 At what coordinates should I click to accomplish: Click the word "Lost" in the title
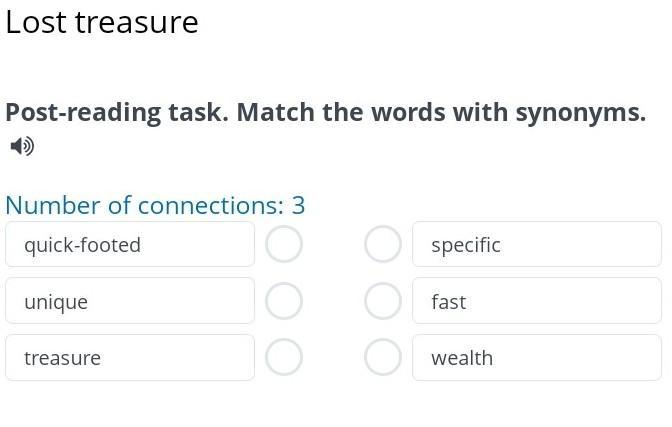point(34,22)
